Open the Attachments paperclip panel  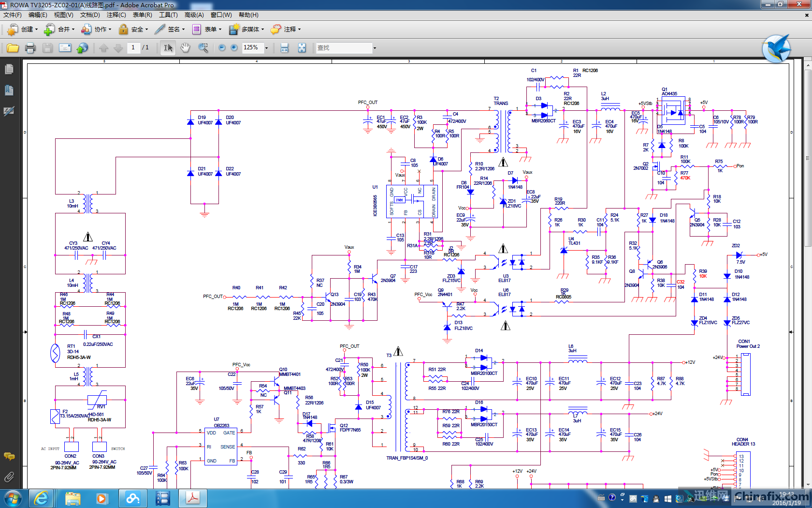(9, 478)
